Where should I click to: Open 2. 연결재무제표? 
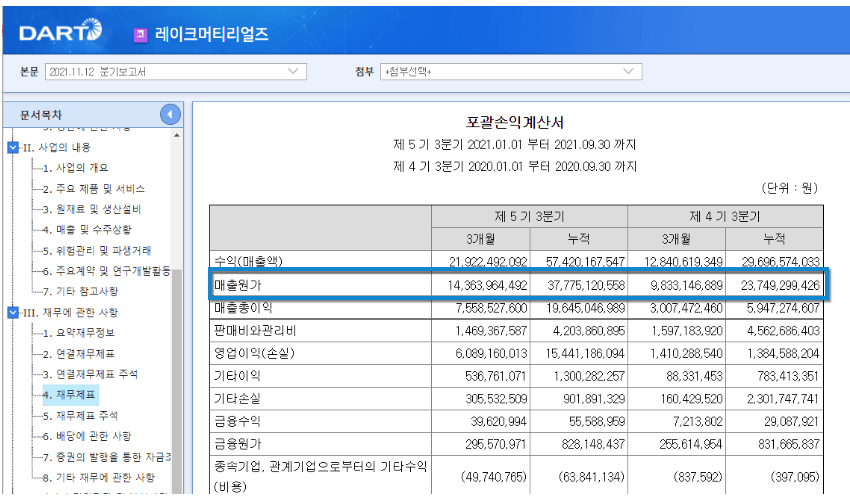79,354
